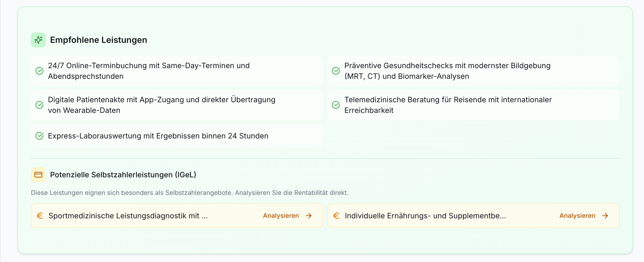Click euro icon for Individuelle Ernährungs- und Supplementbe...
This screenshot has width=644, height=262.
[336, 216]
